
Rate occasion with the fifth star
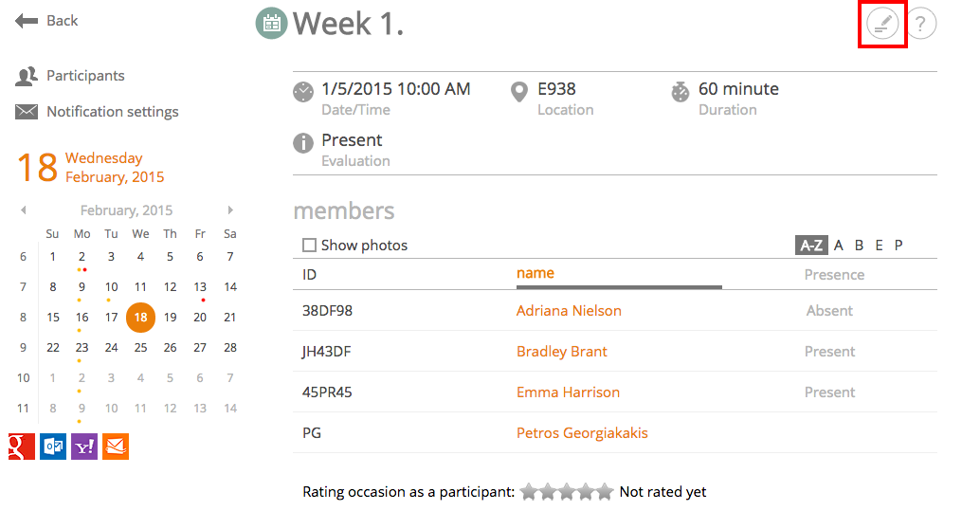605,492
